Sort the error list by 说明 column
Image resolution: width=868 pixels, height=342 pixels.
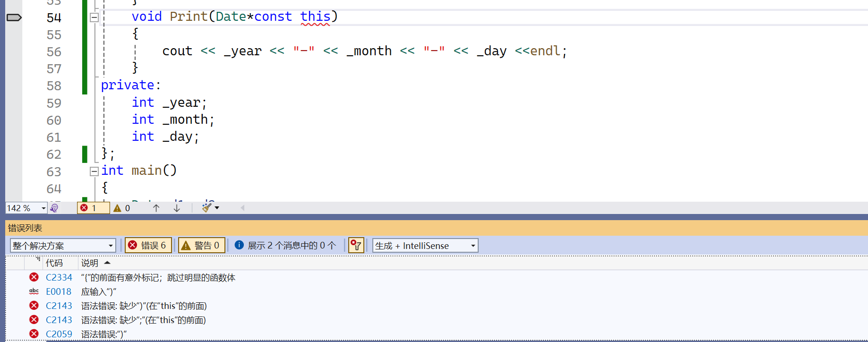click(x=90, y=263)
